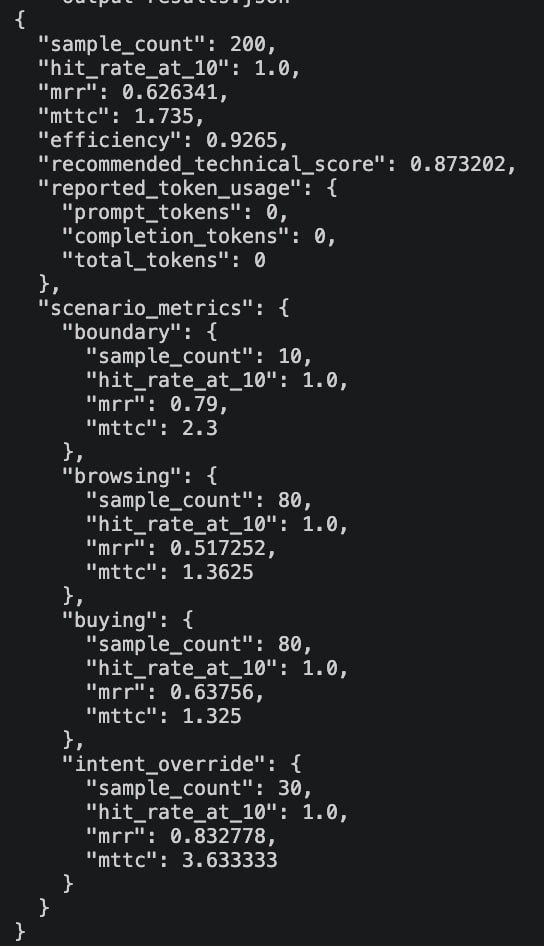Click the "recommended_technical_score" key

(212, 164)
